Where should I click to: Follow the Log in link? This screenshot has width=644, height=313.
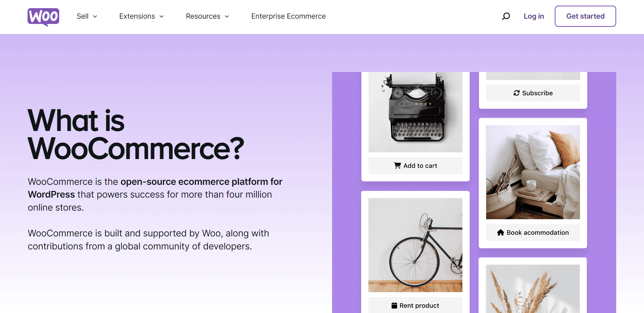(534, 16)
